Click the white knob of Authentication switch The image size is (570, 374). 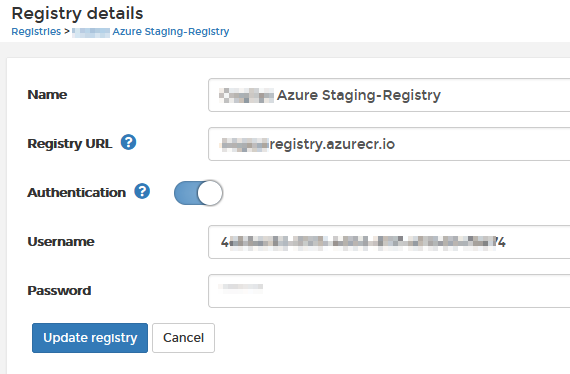210,193
